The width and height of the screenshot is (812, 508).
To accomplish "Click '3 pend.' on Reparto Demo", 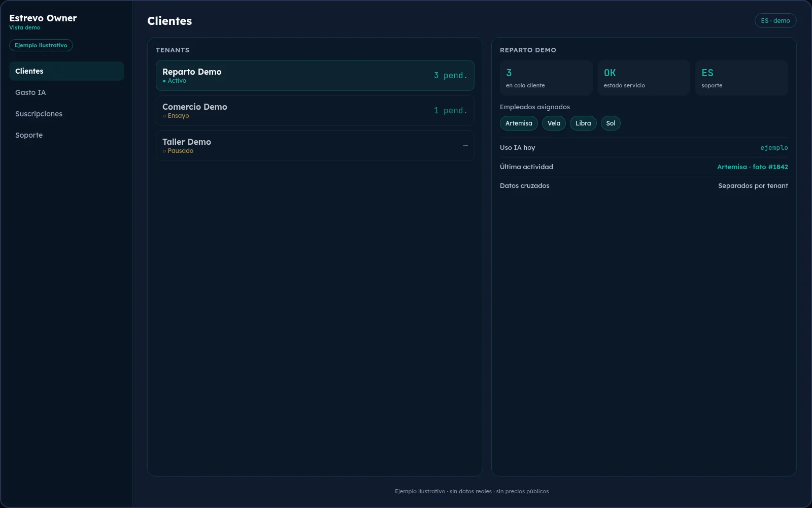I will click(450, 76).
